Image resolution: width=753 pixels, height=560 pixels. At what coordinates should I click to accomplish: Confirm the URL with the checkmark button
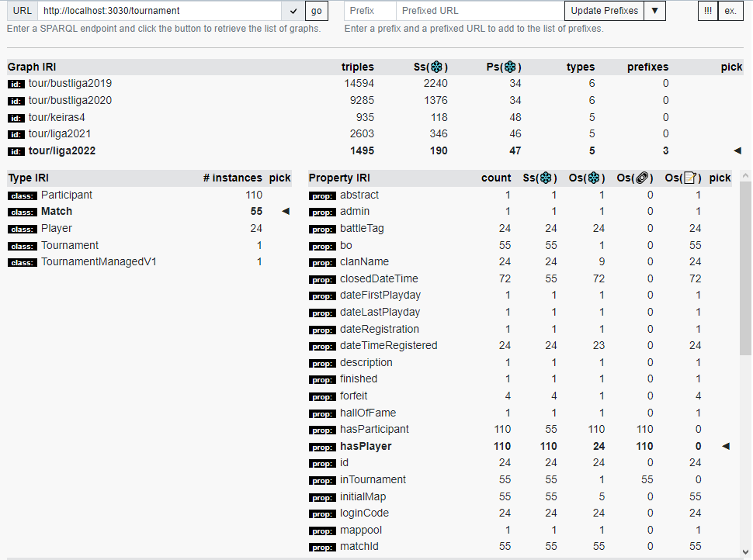293,11
